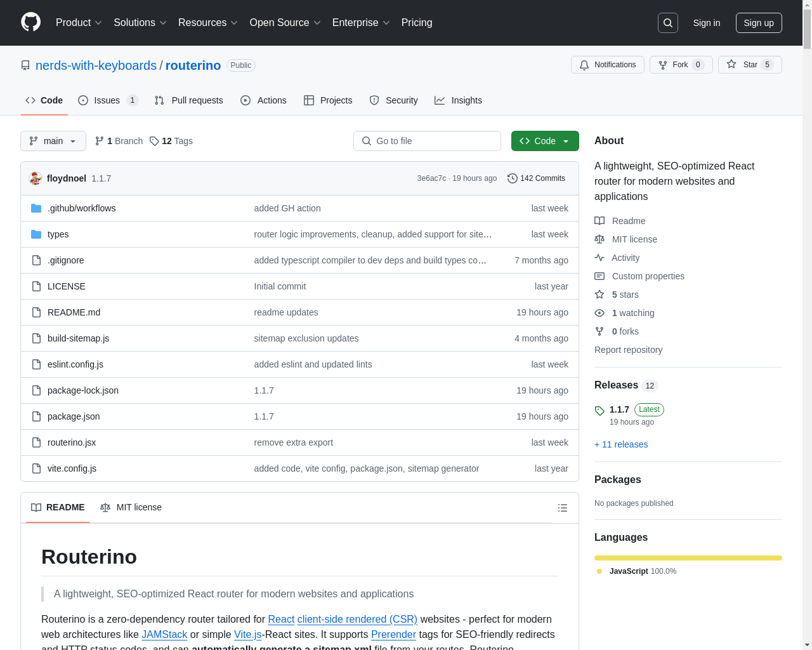Open Custom properties link
The image size is (812, 650).
coord(639,276)
